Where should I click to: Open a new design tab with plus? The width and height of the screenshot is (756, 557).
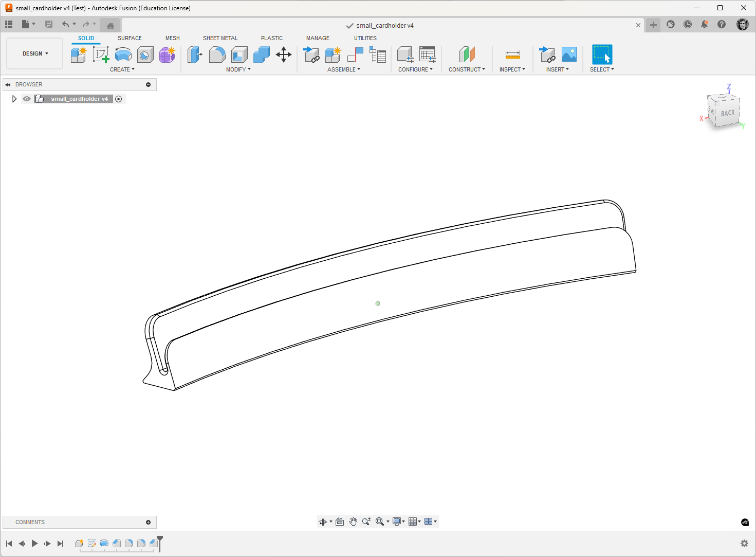(x=653, y=25)
